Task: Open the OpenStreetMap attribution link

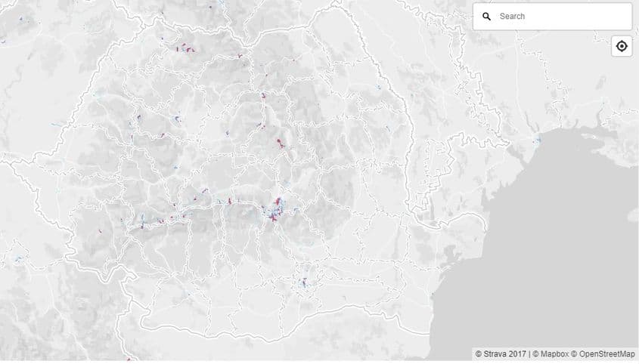Action: 603,354
